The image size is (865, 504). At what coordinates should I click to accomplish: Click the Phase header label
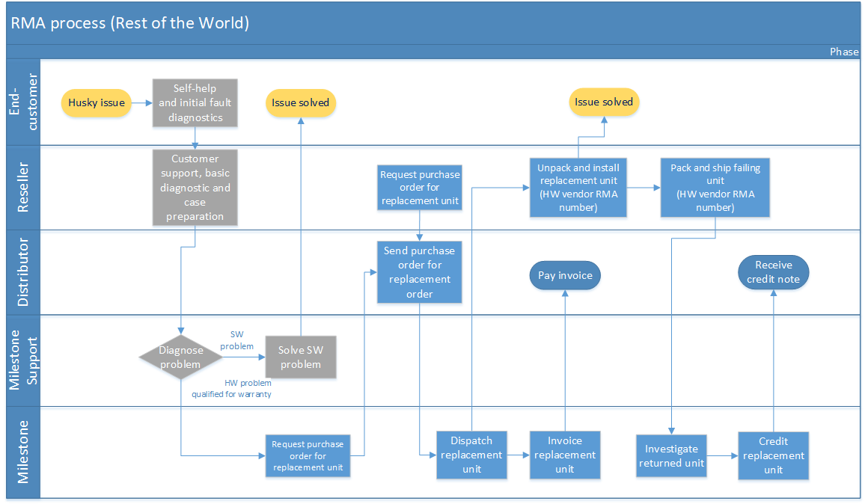844,52
